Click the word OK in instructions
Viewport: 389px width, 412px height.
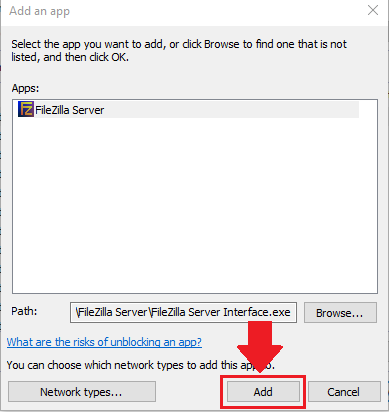tap(119, 57)
